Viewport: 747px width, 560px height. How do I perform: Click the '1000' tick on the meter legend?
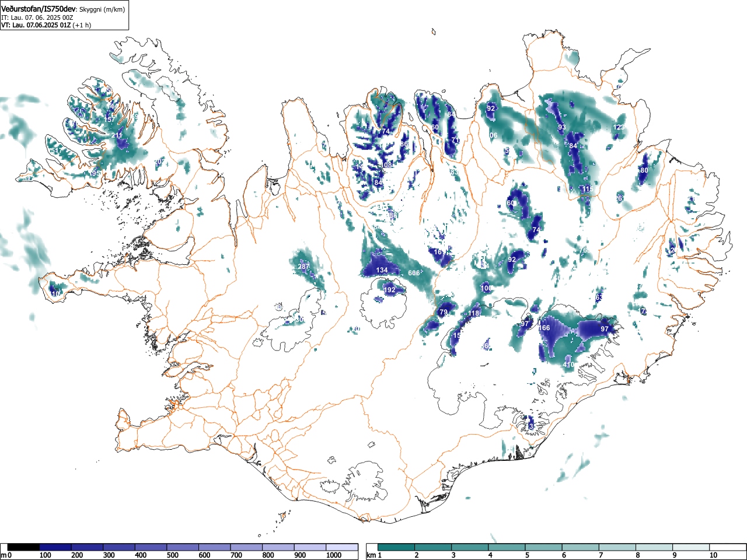click(334, 555)
